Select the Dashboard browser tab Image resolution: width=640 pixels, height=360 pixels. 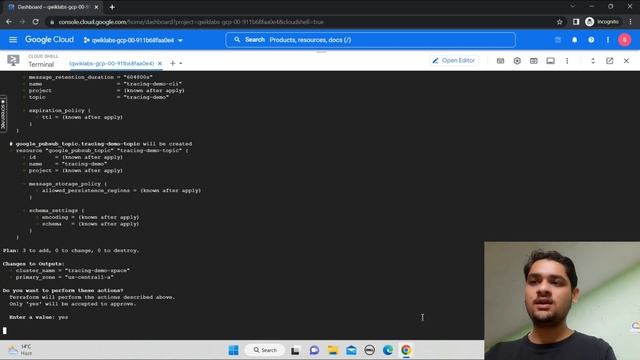(x=53, y=7)
